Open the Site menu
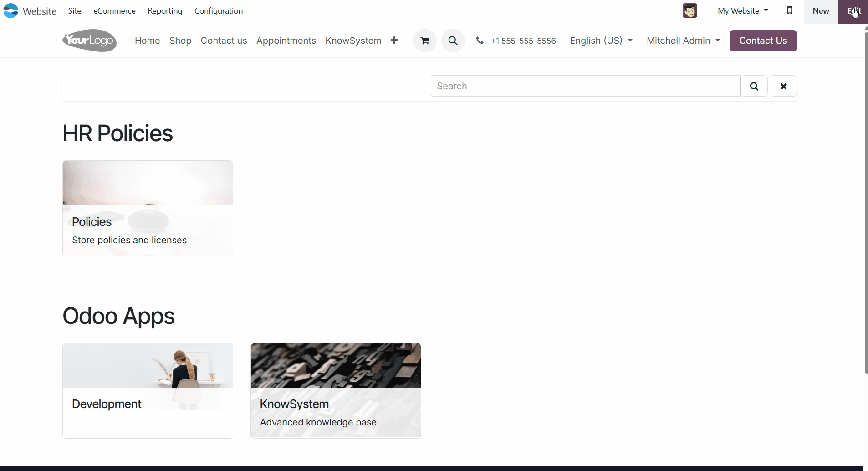This screenshot has height=471, width=868. click(75, 11)
